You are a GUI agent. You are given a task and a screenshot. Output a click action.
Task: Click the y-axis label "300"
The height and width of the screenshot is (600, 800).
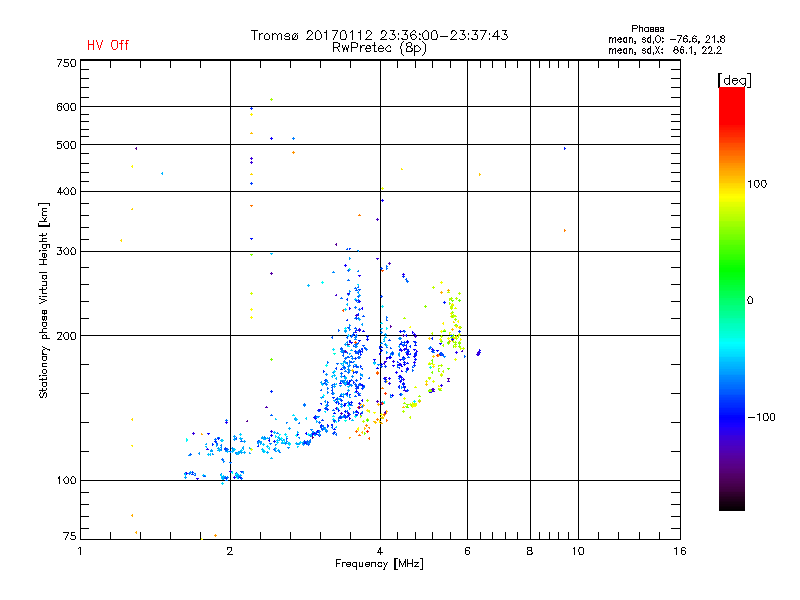(66, 252)
